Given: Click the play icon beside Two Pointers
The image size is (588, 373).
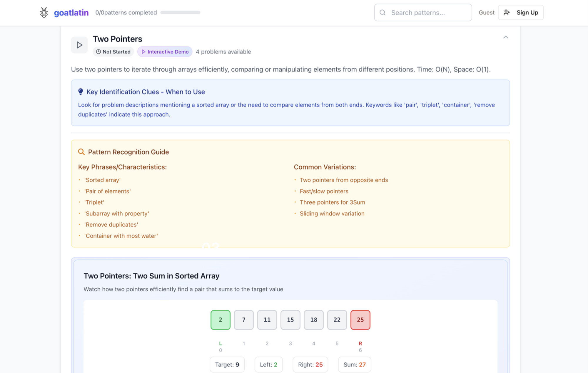Looking at the screenshot, I should coord(79,45).
